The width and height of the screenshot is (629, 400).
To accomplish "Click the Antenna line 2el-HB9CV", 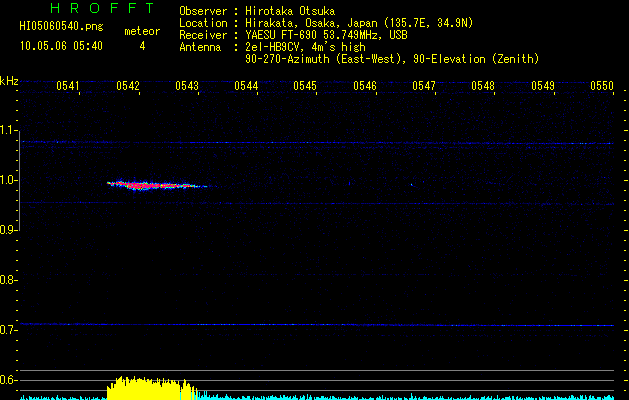I will coord(272,47).
